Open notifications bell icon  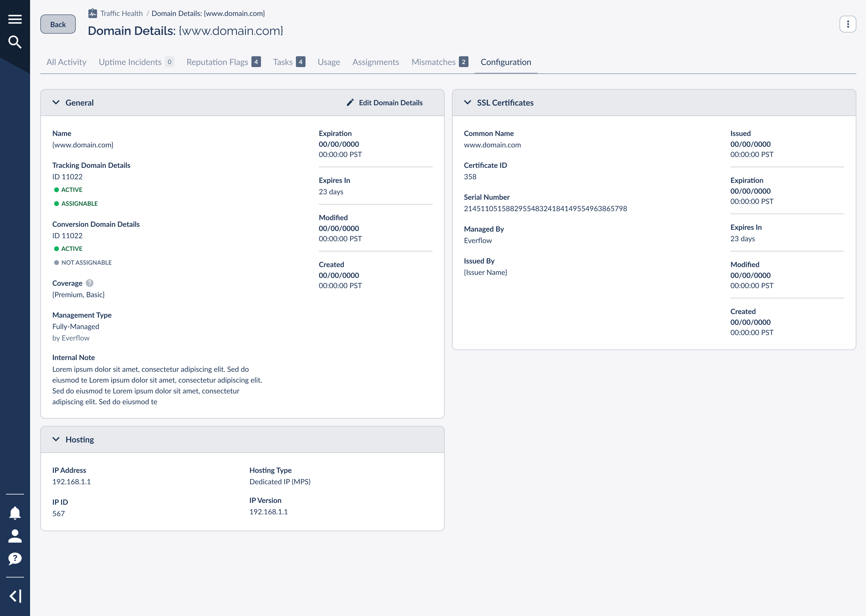(x=15, y=513)
